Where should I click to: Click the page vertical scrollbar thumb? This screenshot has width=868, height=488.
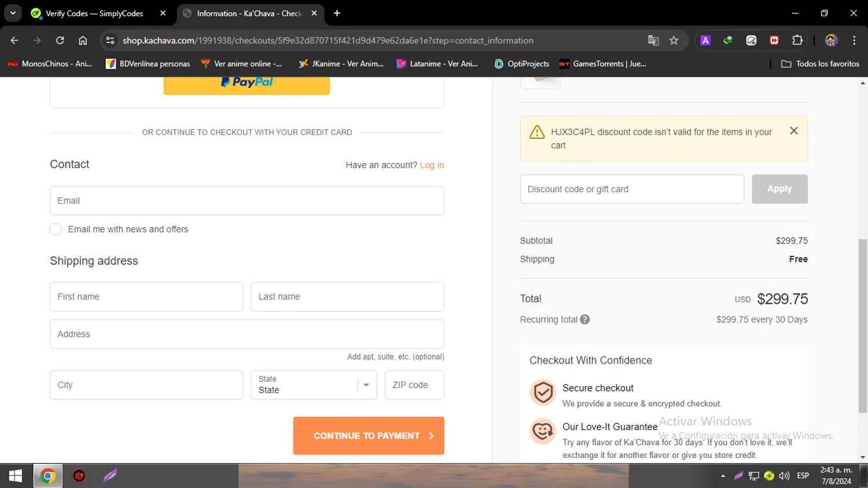[863, 326]
